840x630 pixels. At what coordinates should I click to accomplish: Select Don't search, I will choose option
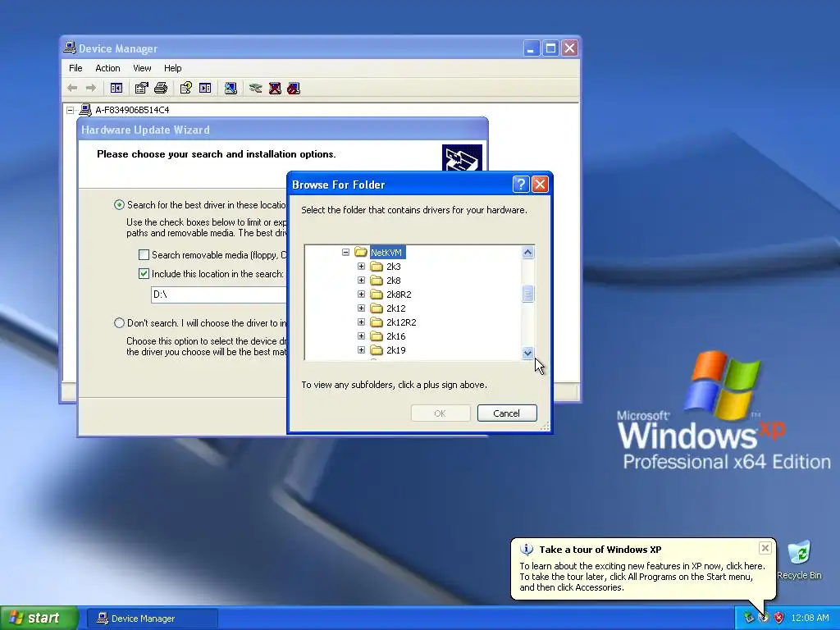pyautogui.click(x=119, y=323)
